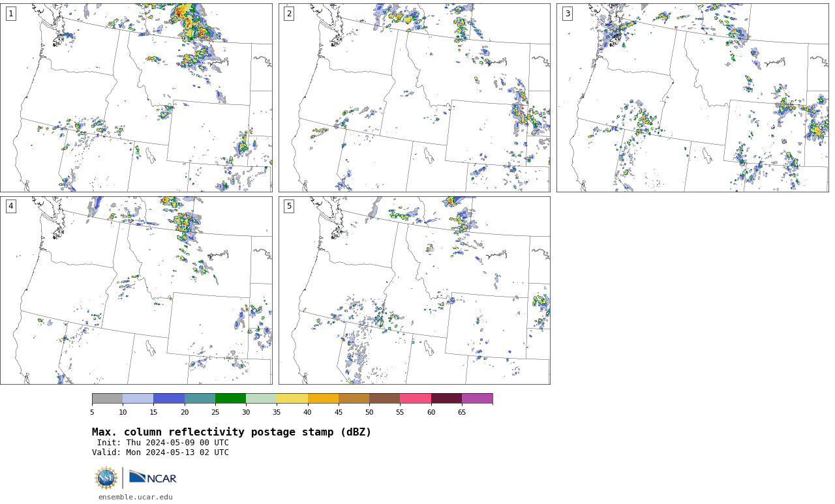835x504 pixels.
Task: Click the panel number label 5
Action: 289,206
